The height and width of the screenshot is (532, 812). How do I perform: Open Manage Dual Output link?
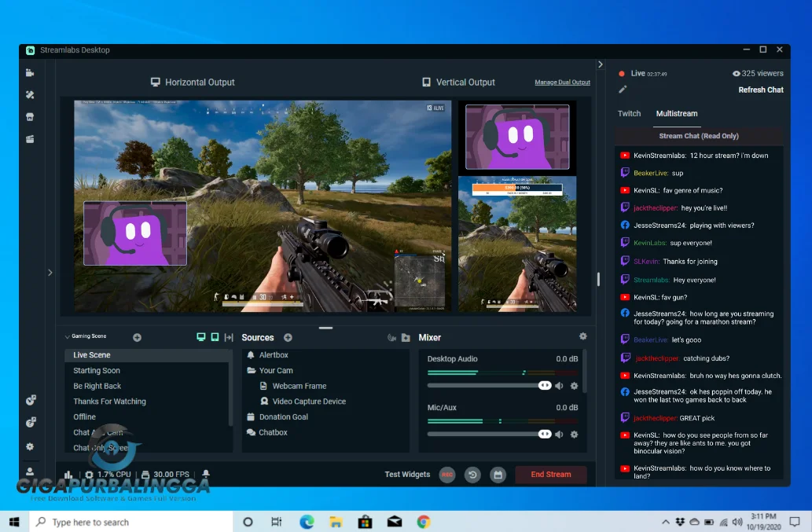(x=562, y=82)
